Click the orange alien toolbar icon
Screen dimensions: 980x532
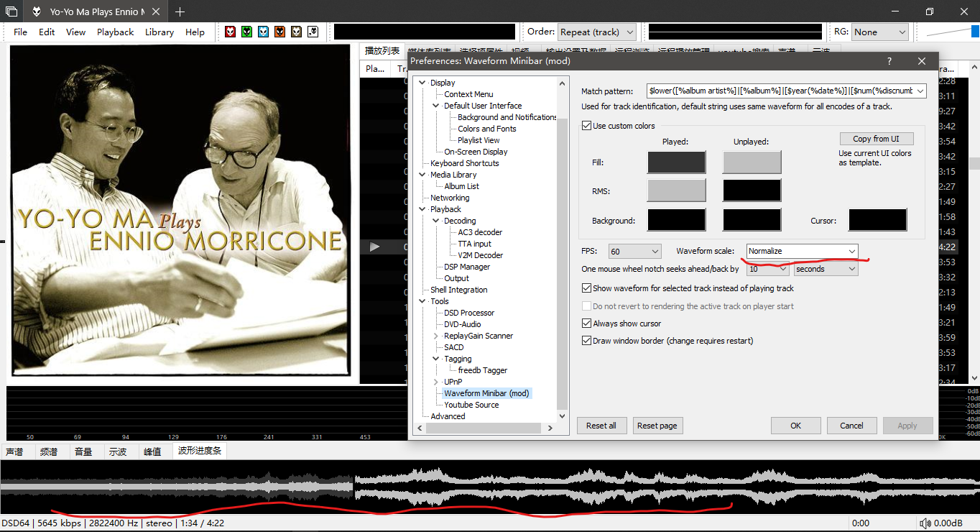coord(279,32)
